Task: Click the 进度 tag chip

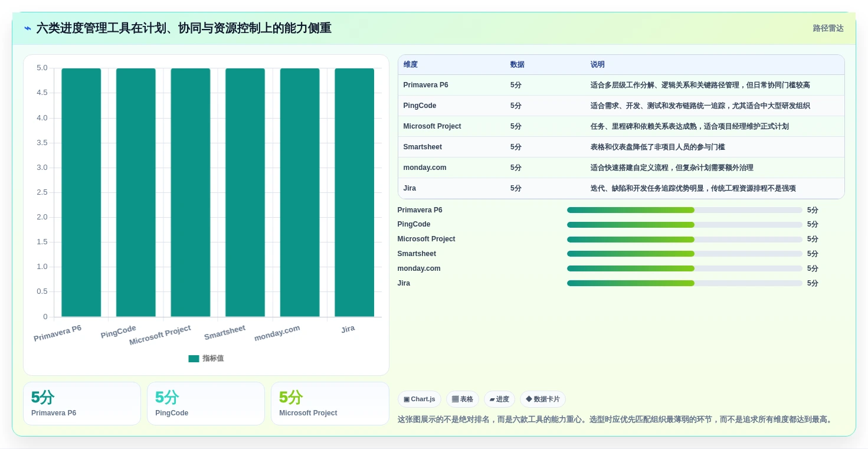Action: 499,399
